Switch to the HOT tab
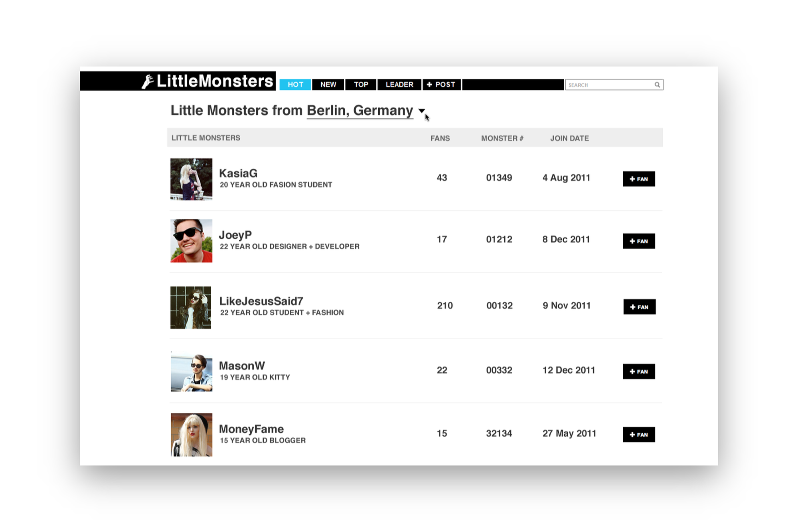The width and height of the screenshot is (798, 532). (295, 85)
